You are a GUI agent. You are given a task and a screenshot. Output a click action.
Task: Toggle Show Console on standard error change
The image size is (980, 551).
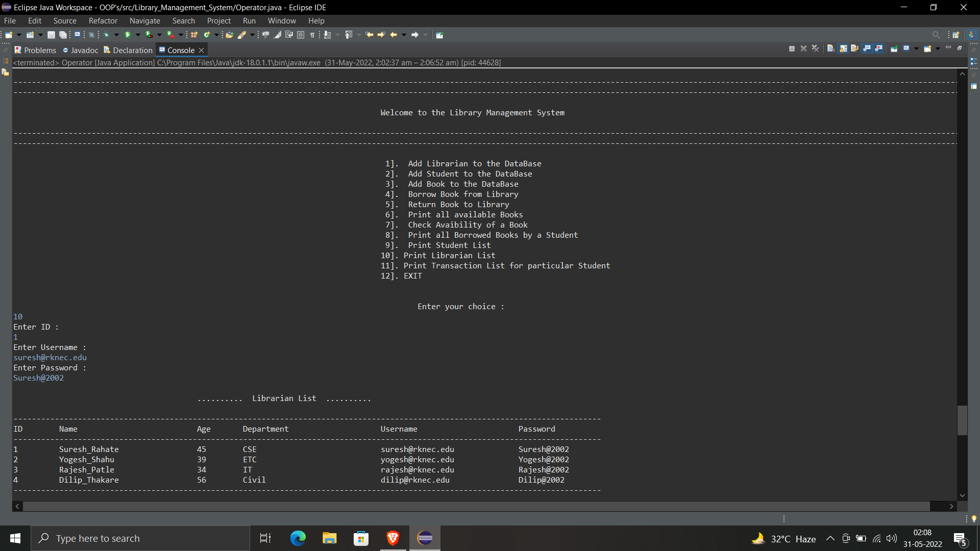click(x=878, y=48)
